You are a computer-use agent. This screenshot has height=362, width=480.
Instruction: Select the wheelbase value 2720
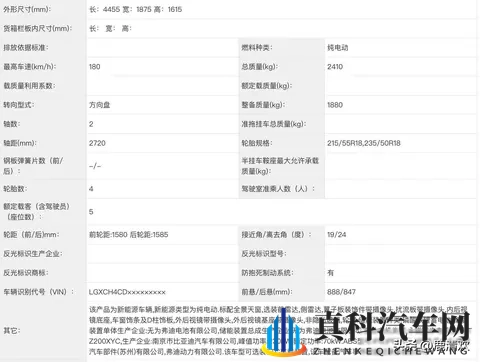(x=97, y=143)
